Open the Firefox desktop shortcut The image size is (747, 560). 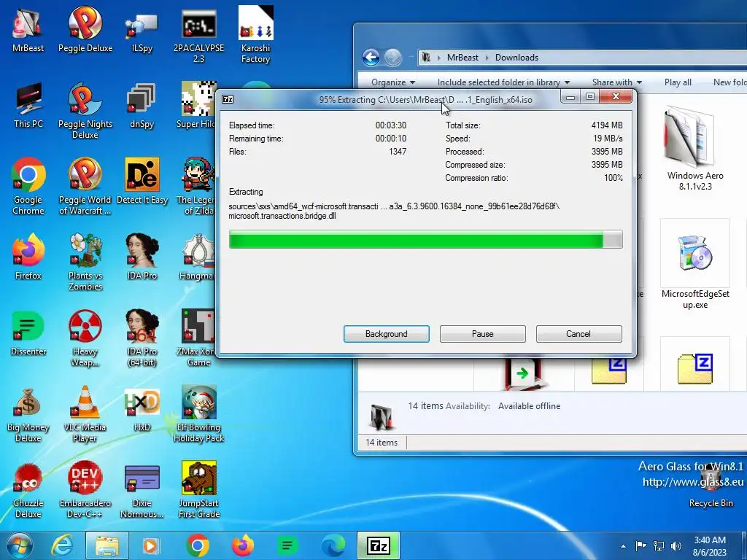(x=28, y=257)
